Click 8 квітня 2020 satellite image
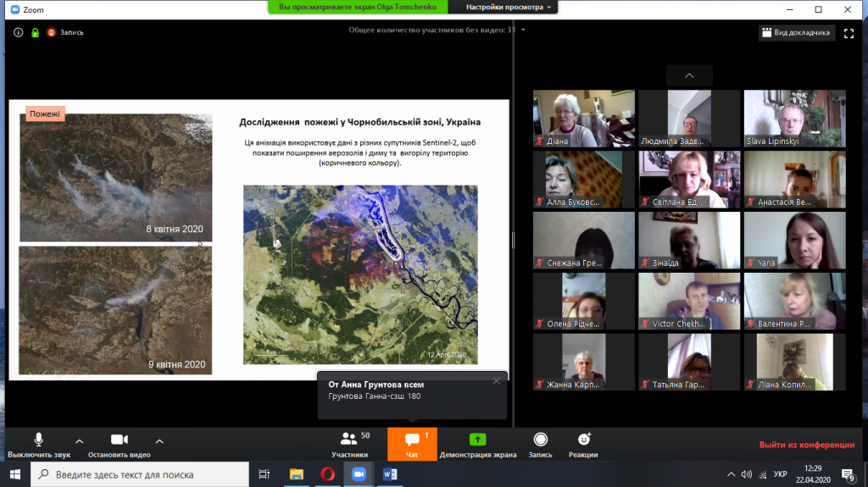This screenshot has height=487, width=868. tap(115, 178)
